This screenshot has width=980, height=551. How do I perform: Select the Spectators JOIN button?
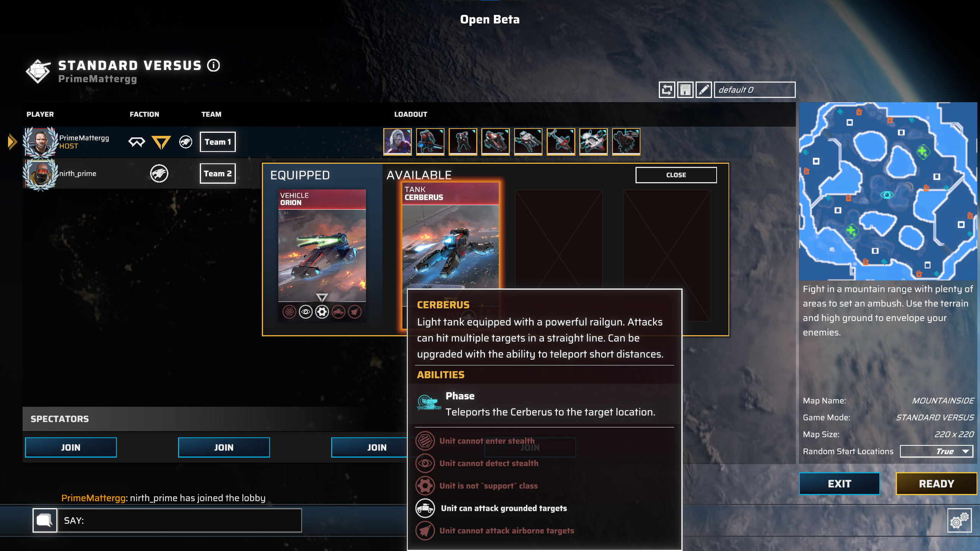[70, 447]
